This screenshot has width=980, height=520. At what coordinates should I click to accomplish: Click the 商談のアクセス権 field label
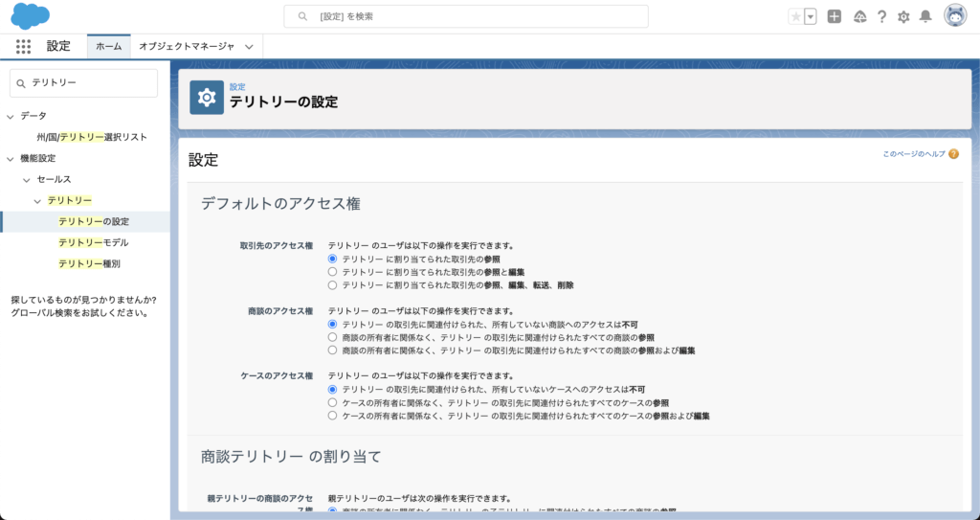coord(280,311)
